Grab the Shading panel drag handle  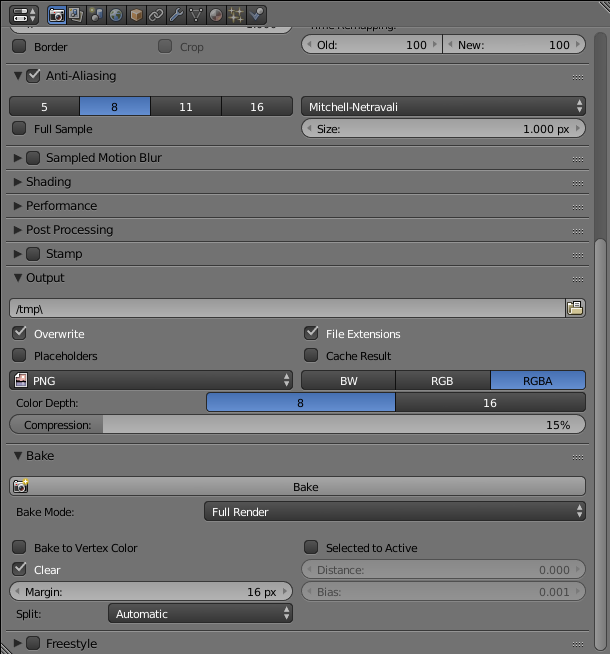coord(578,183)
